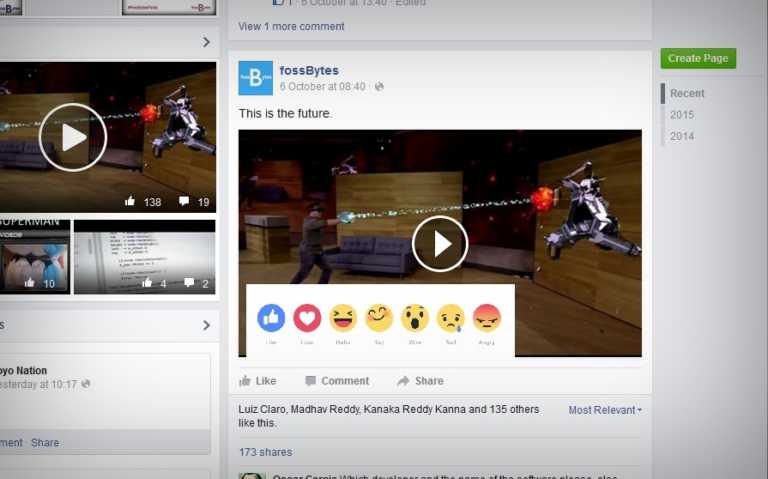Viewport: 768px width, 479px height.
Task: Open the code video thumbnail with 4 likes
Action: pos(144,257)
